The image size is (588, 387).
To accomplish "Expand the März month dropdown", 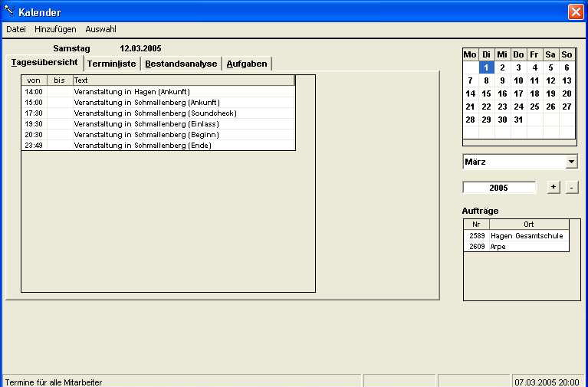I will [x=570, y=162].
